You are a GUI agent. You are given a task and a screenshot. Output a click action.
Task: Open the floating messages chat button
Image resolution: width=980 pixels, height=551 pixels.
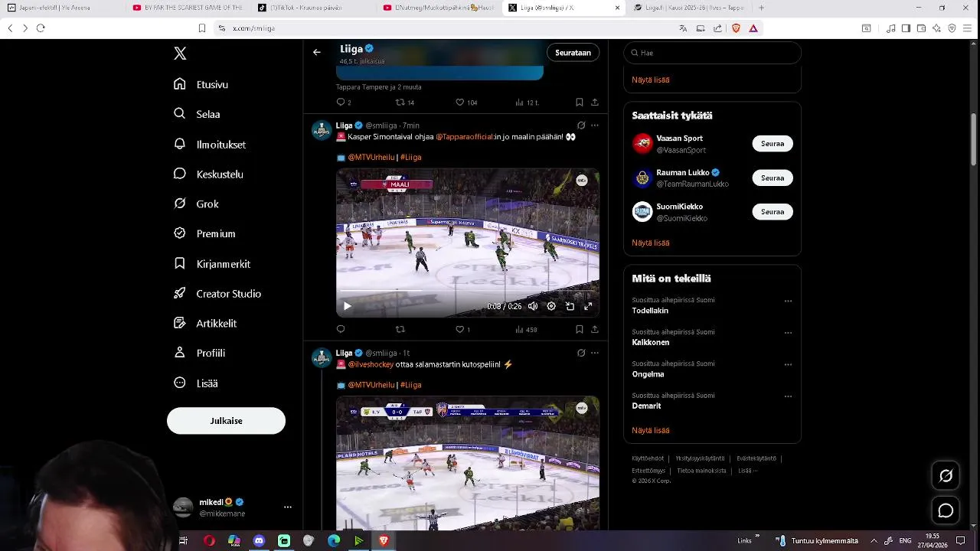(x=946, y=510)
